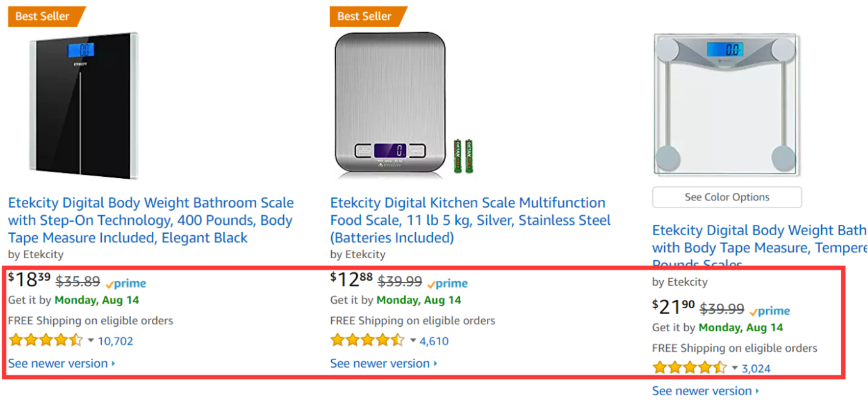Click the See Color Options button

point(726,197)
